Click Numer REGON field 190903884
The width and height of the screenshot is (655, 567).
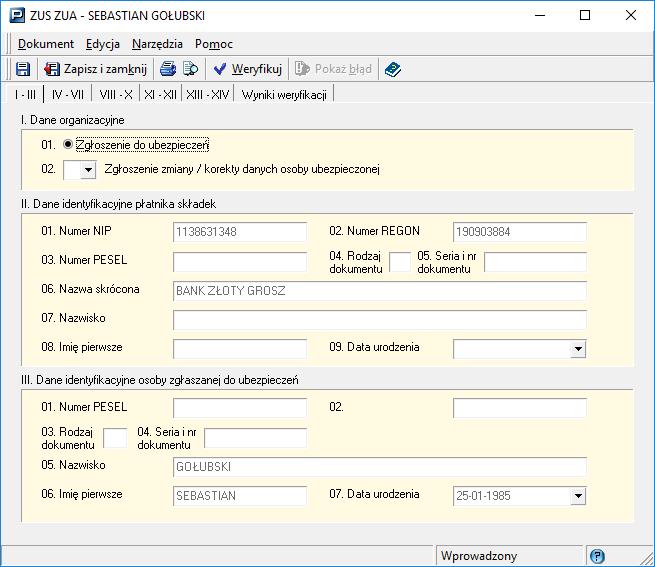coord(520,231)
